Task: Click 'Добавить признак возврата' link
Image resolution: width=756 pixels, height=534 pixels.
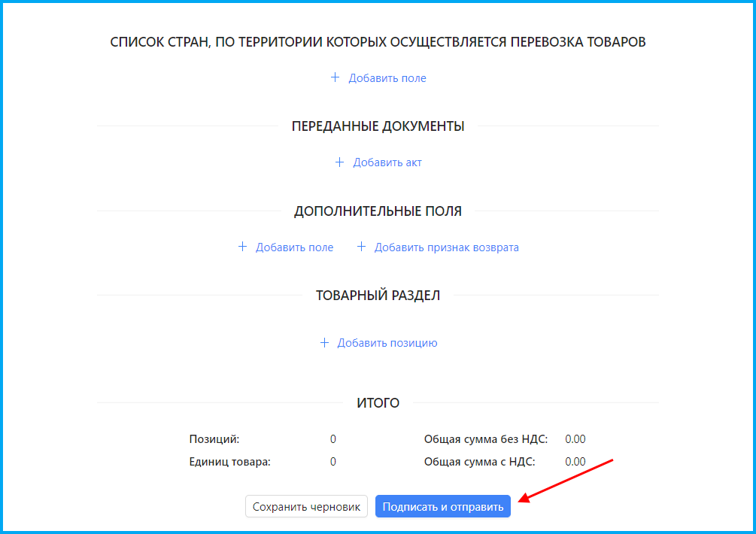Action: pyautogui.click(x=438, y=247)
